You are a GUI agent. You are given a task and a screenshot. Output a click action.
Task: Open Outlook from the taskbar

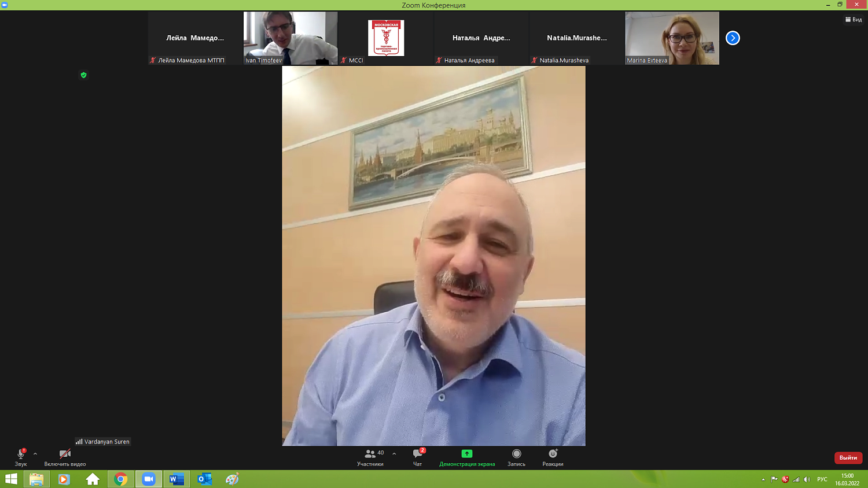tap(204, 479)
